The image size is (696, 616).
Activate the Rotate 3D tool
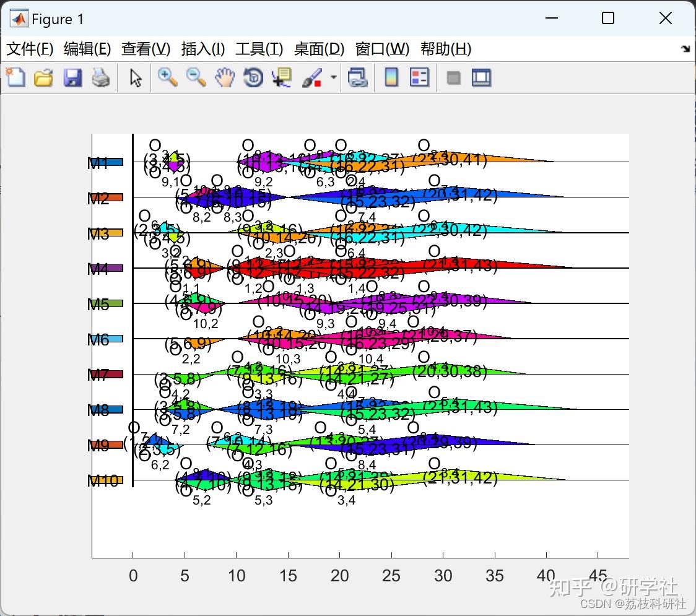click(253, 77)
